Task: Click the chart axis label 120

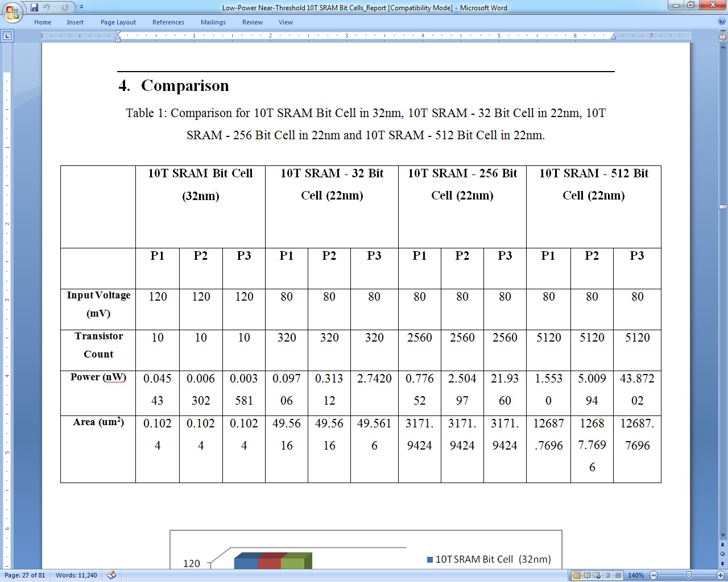Action: click(191, 563)
